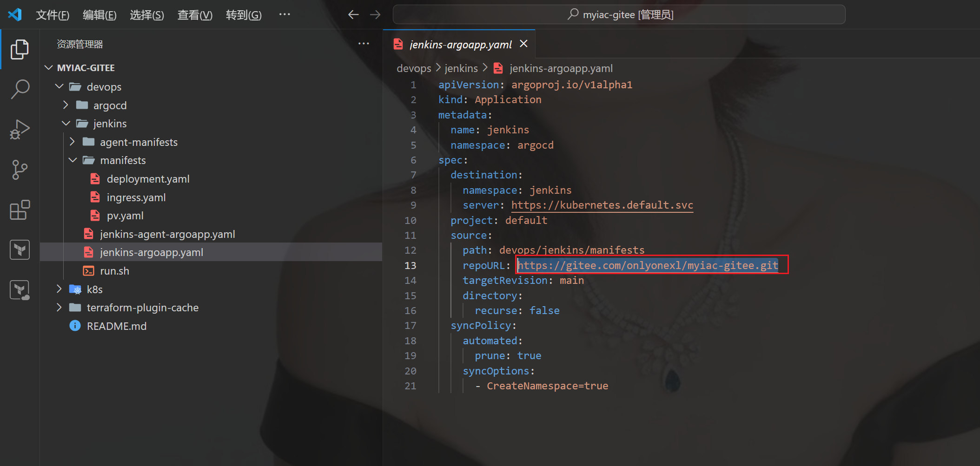980x466 pixels.
Task: Click the VS Code logo icon
Action: 15,14
